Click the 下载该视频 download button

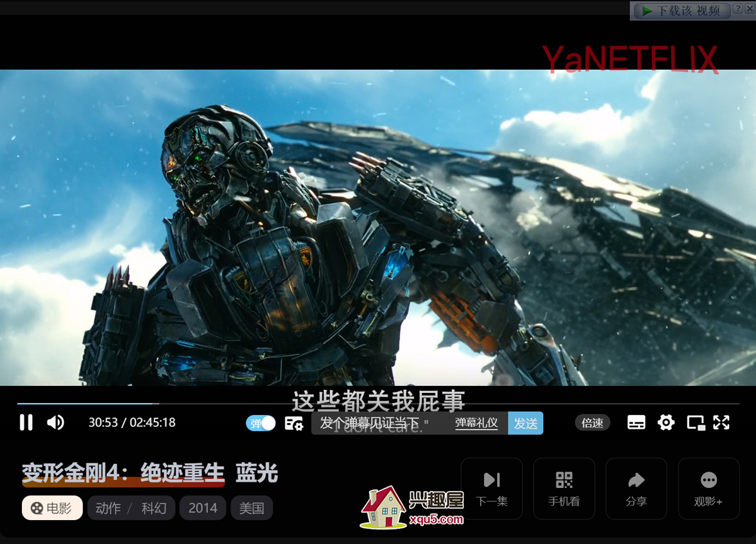click(x=682, y=11)
